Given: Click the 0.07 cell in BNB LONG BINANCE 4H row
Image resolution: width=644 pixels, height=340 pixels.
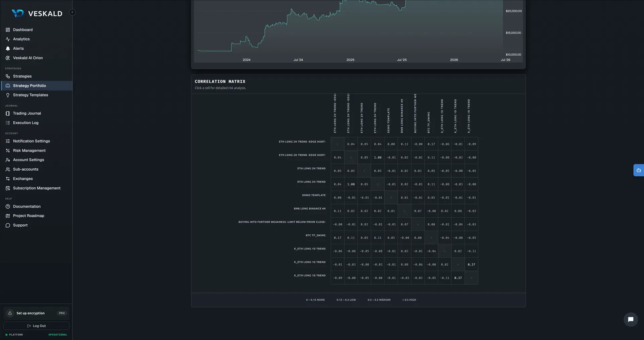Looking at the screenshot, I should tap(418, 211).
